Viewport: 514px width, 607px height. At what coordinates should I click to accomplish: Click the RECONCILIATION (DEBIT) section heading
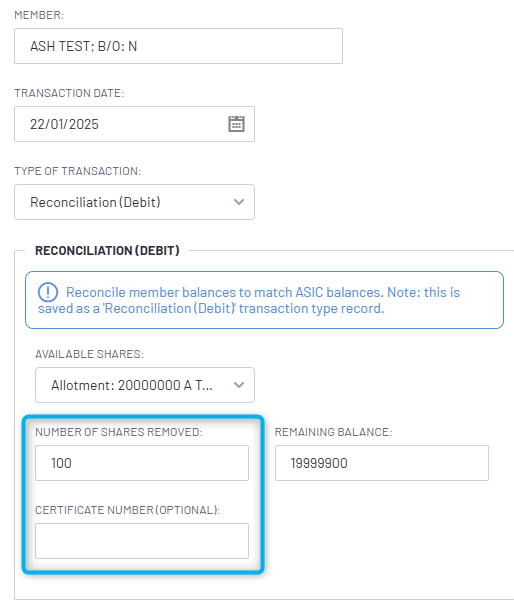click(x=107, y=250)
